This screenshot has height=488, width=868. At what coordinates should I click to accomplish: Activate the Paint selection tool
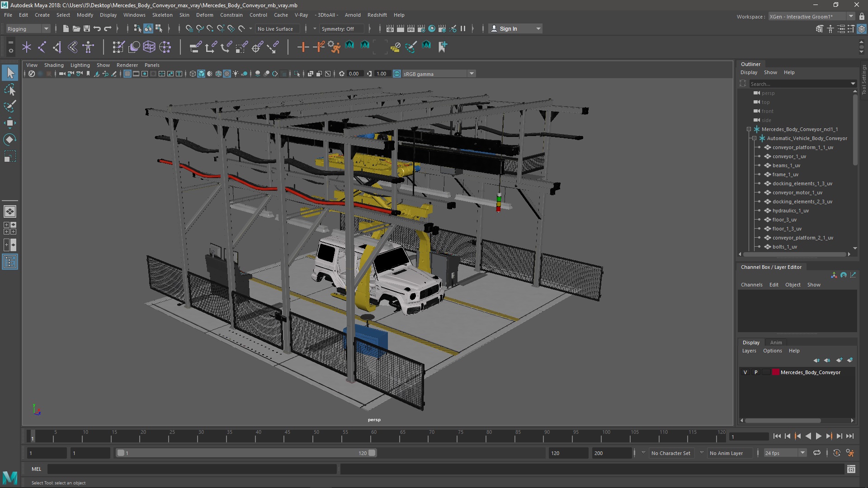click(10, 106)
